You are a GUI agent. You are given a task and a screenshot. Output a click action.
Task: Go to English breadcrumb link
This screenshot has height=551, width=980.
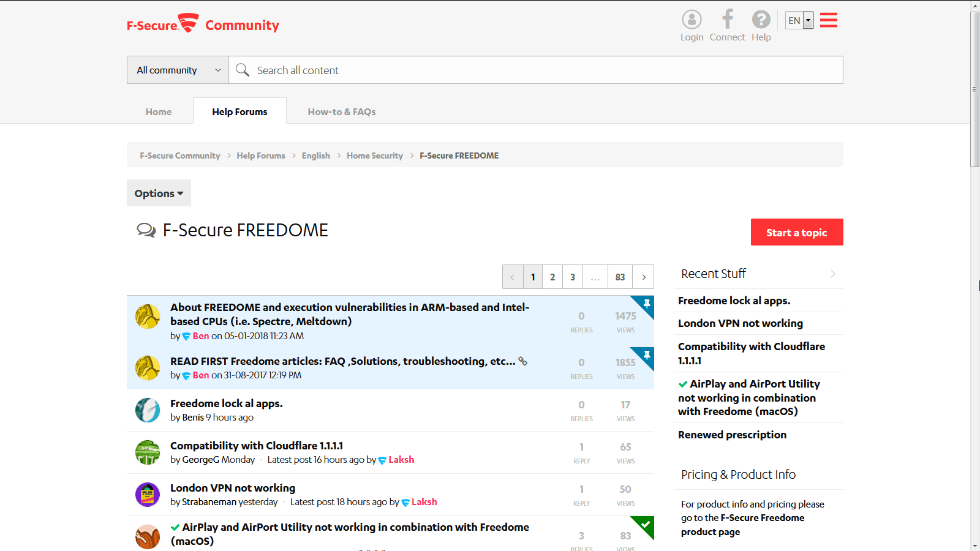(x=316, y=156)
